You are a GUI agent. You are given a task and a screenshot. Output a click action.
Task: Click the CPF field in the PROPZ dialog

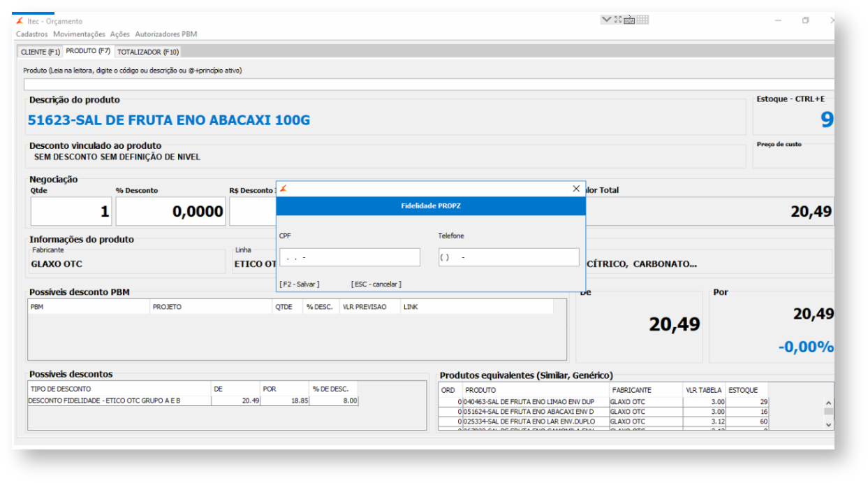click(x=350, y=257)
